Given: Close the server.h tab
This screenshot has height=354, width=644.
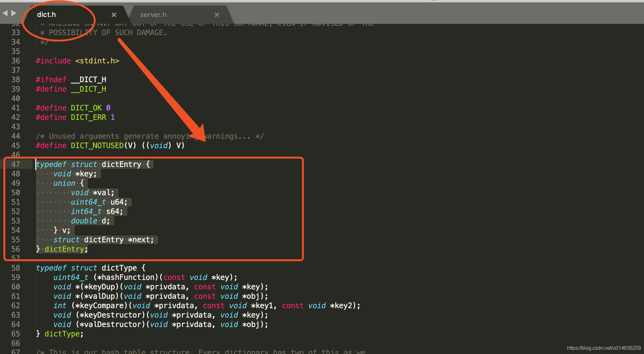Looking at the screenshot, I should point(217,15).
